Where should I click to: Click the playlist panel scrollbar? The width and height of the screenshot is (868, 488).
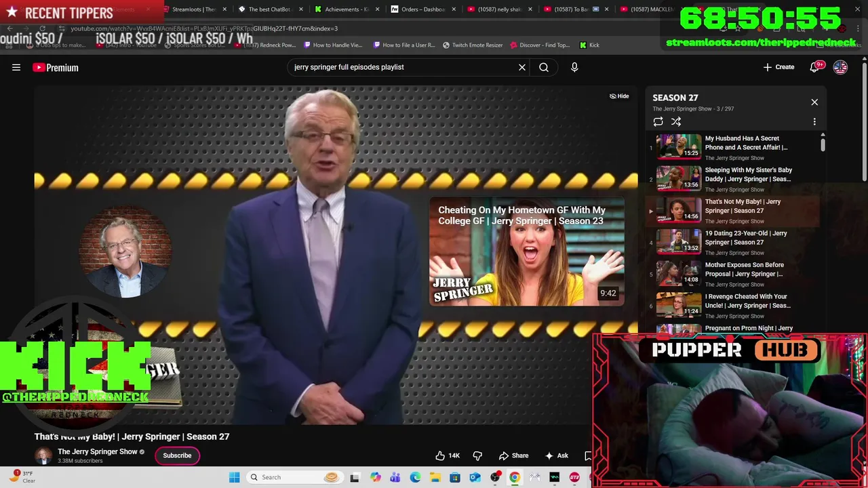(823, 144)
